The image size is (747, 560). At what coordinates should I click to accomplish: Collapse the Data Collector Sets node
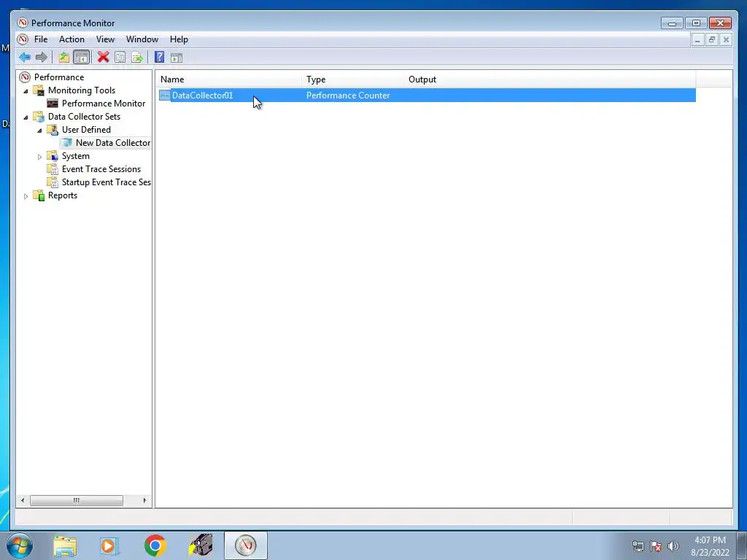pyautogui.click(x=26, y=117)
